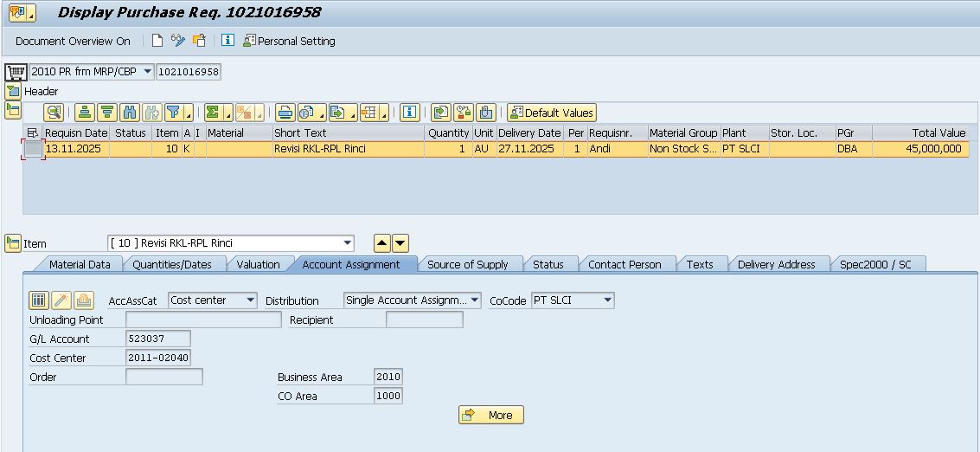Click the Create new document icon

coord(157,41)
